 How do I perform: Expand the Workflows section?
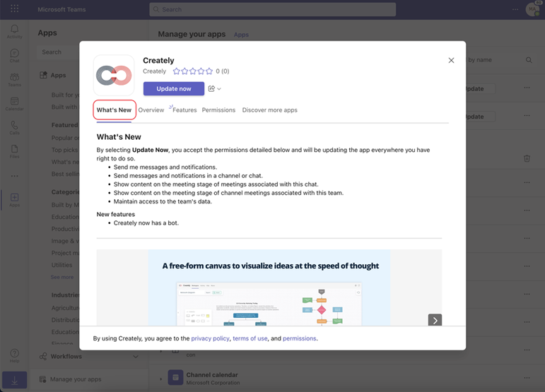136,357
